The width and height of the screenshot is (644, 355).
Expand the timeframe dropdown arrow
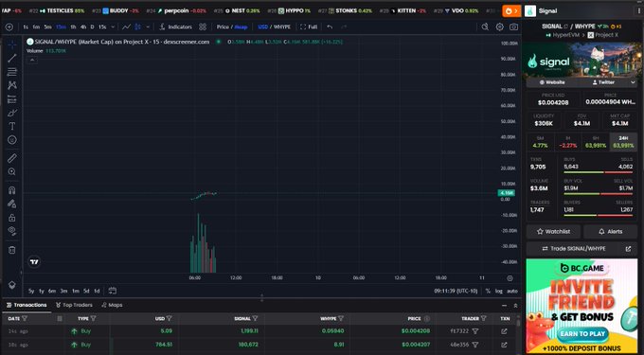113,27
